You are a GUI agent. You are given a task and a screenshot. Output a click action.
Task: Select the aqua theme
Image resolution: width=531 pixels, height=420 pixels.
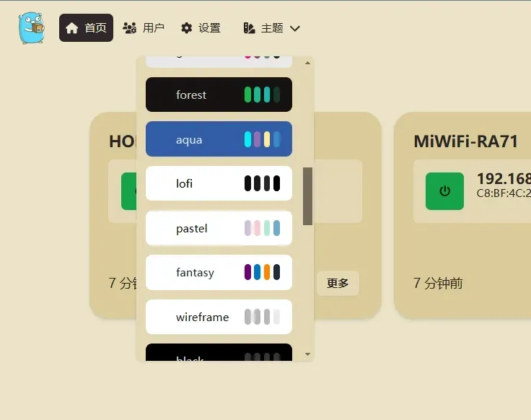219,139
